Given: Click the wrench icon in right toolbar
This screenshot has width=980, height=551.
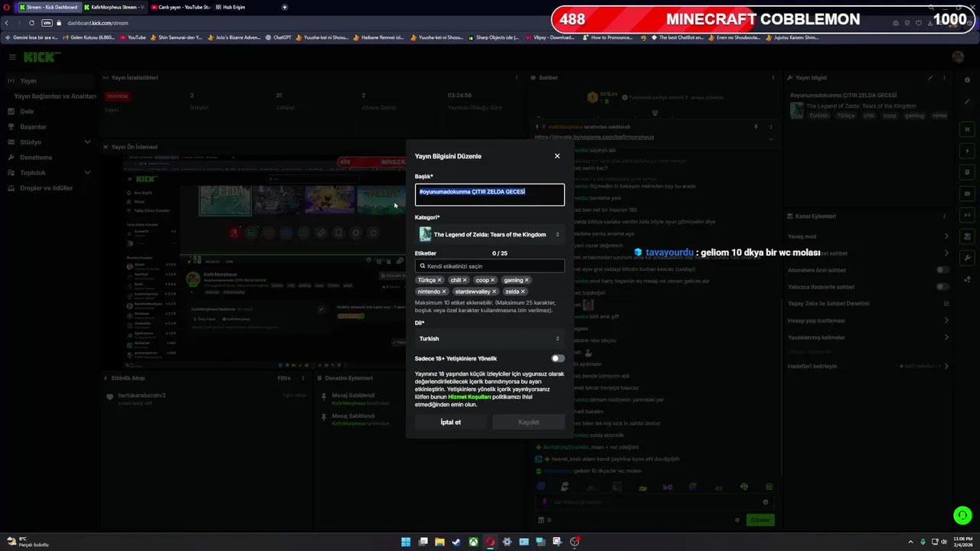Looking at the screenshot, I should click(x=968, y=258).
